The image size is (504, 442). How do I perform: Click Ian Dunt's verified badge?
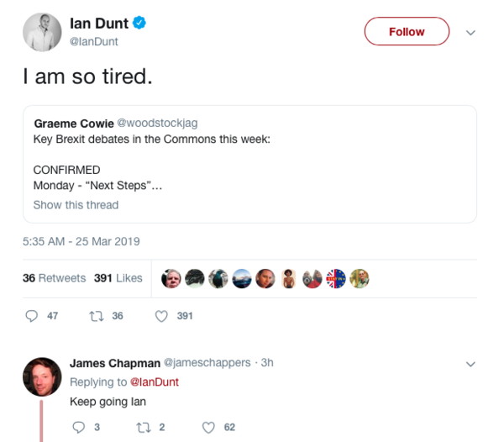(x=139, y=23)
